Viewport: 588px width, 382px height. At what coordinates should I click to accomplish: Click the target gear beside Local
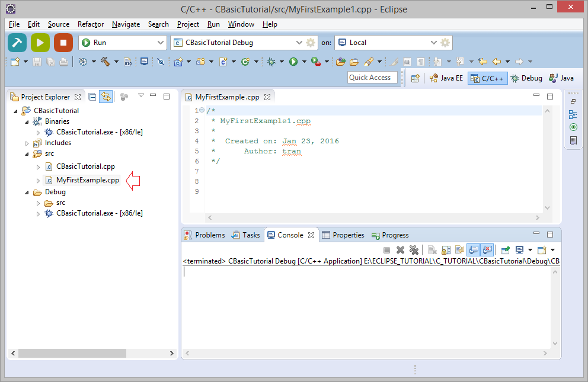tap(445, 43)
